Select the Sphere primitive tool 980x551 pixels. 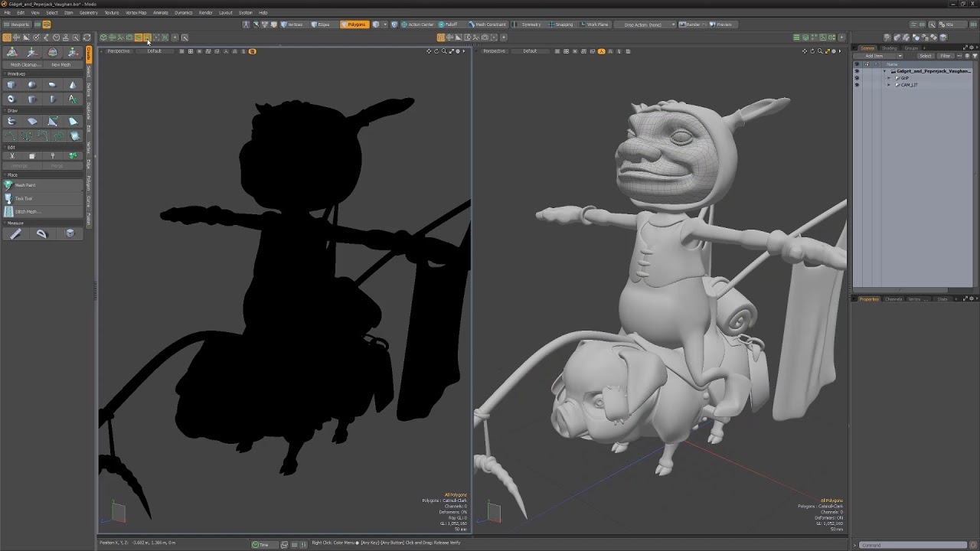tap(31, 85)
